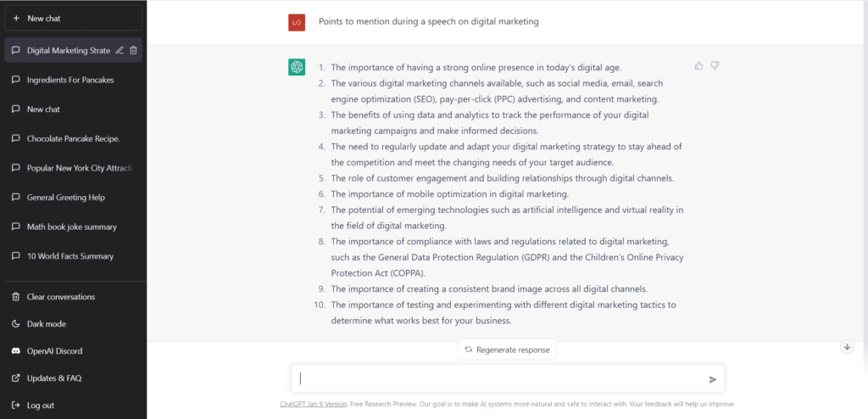Delete the Digital Marketing chat via trash icon
The image size is (868, 419).
pyautogui.click(x=133, y=50)
